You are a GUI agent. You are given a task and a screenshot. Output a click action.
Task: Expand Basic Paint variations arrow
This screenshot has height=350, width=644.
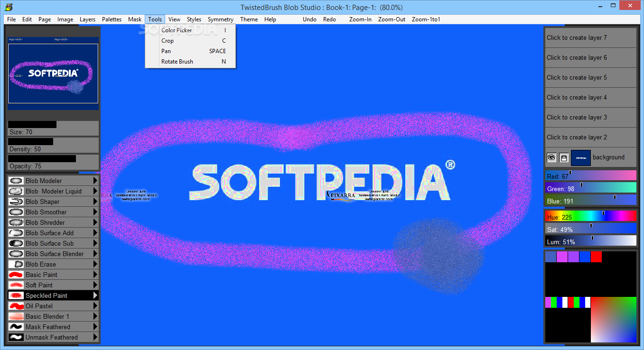95,275
